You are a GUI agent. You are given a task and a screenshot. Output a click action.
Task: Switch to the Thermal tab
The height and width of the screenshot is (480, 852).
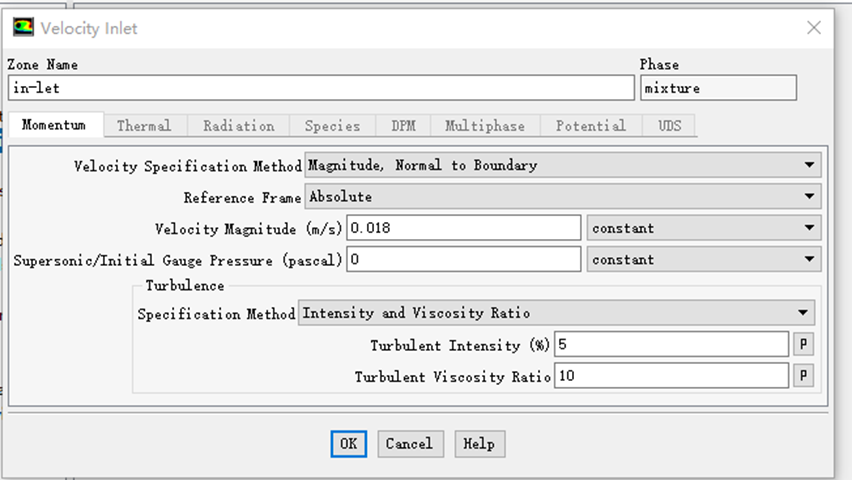tap(144, 126)
